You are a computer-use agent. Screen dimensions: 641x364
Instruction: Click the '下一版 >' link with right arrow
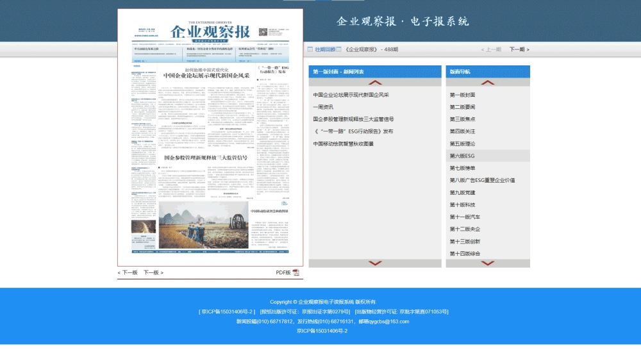(153, 272)
